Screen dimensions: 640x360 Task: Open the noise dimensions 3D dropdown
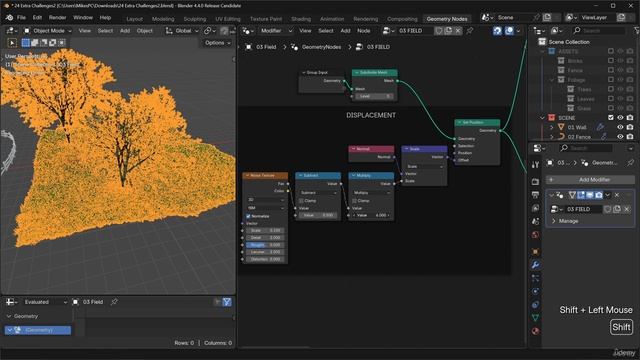(266, 200)
